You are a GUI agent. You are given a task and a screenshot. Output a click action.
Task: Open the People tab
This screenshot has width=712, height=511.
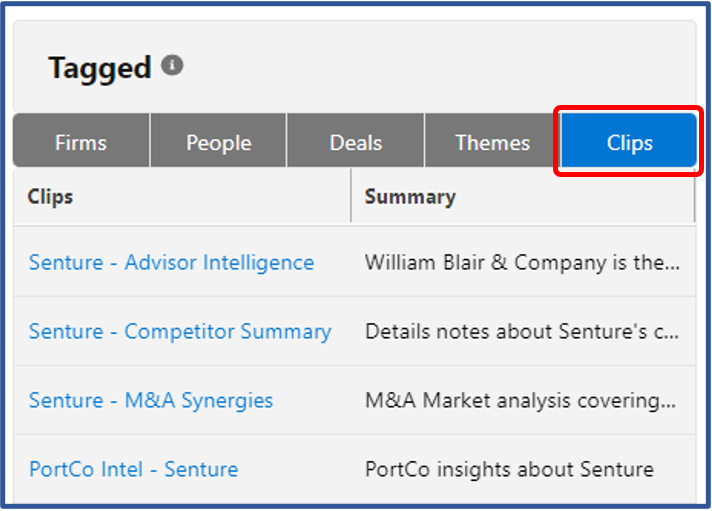click(x=218, y=140)
